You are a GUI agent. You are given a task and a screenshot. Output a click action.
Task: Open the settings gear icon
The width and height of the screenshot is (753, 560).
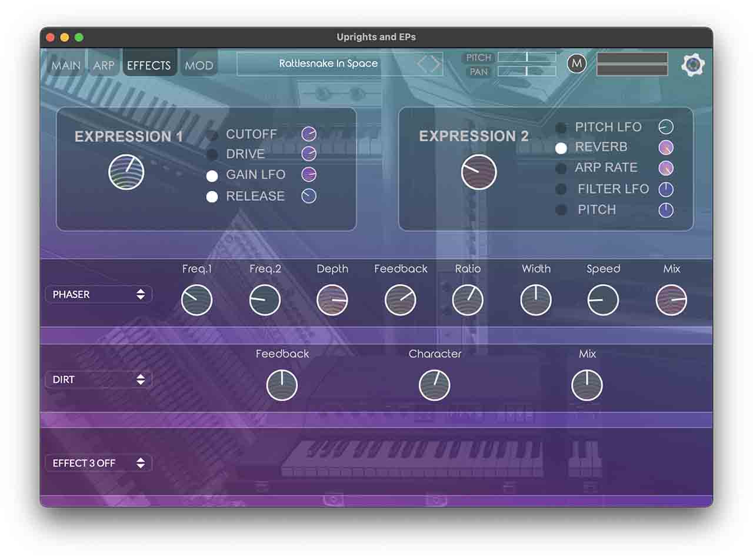[x=693, y=64]
